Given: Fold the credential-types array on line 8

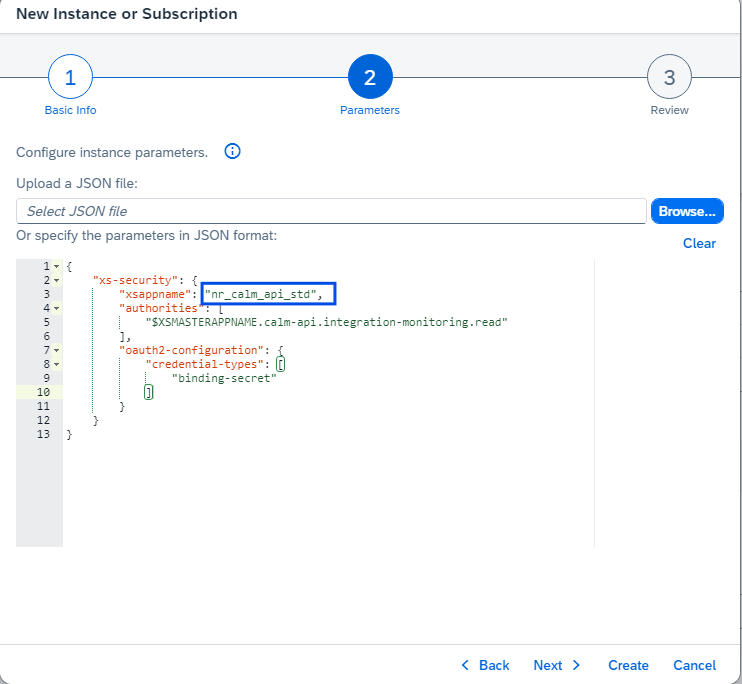Looking at the screenshot, I should pos(56,365).
